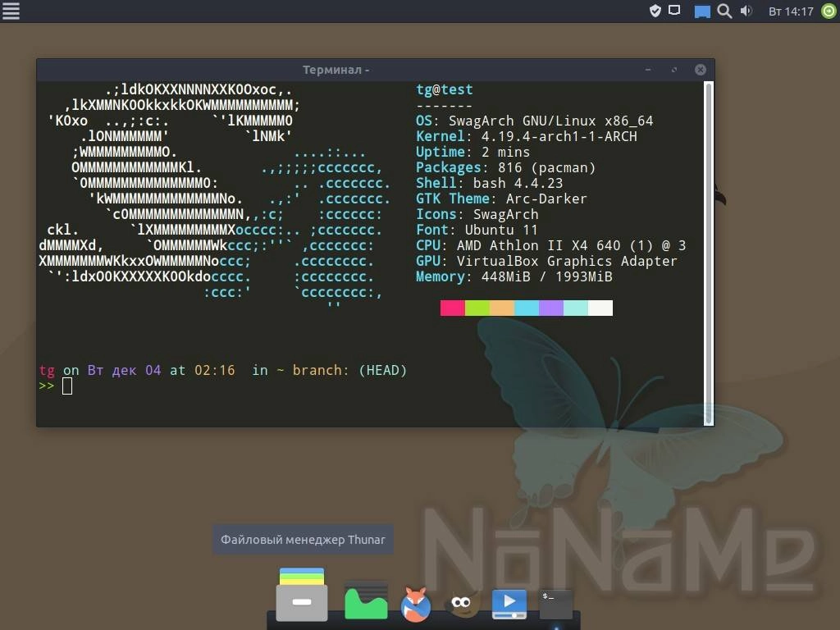Image resolution: width=840 pixels, height=630 pixels.
Task: Click the Файловый менеджер Thunar tooltip
Action: [303, 540]
